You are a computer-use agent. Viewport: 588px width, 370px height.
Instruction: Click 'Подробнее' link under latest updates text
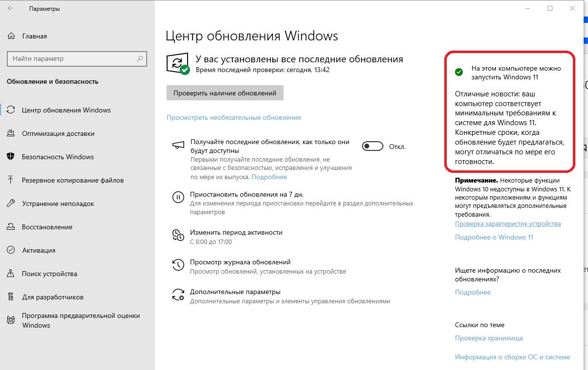pos(269,177)
